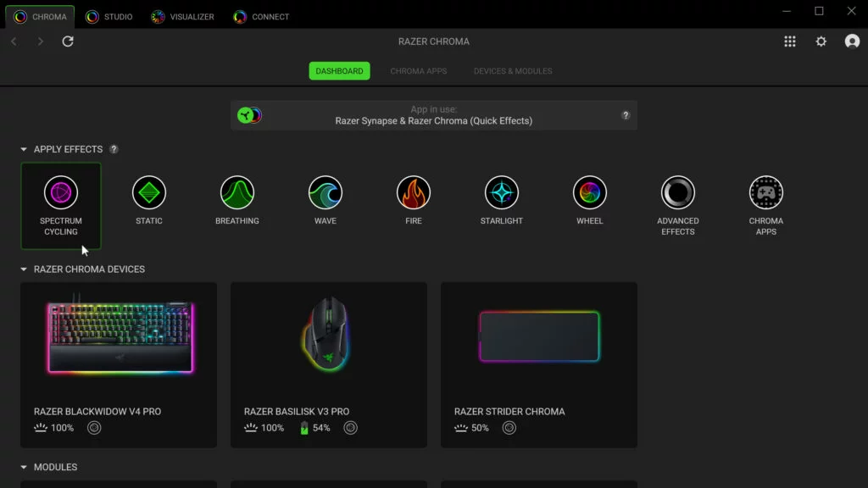Open the Visualizer tab

(x=183, y=17)
